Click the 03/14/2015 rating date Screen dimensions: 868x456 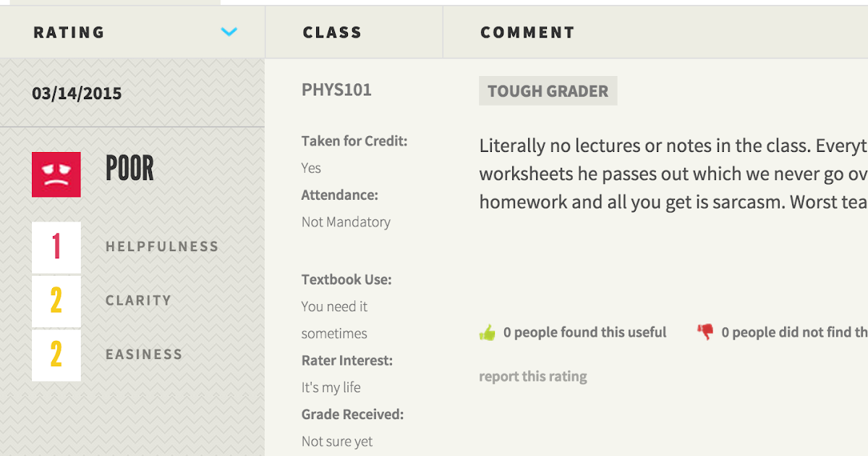77,93
